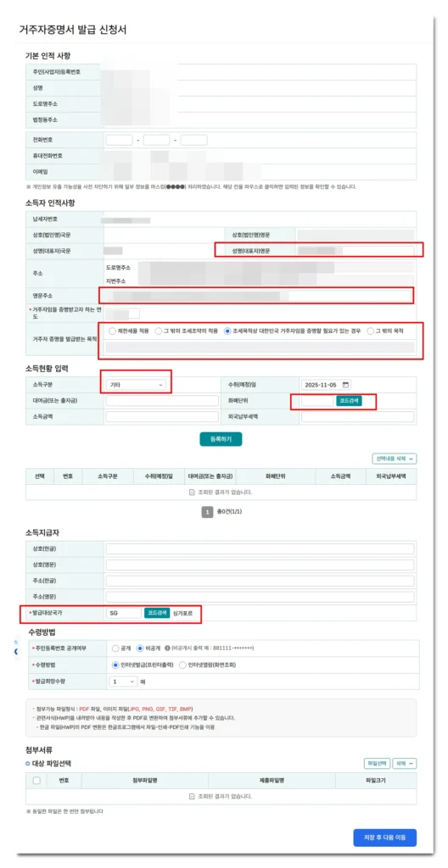Screen dimensions: 448x868
Task: Open the 소득구분 dropdown showing 기타
Action: coord(136,385)
